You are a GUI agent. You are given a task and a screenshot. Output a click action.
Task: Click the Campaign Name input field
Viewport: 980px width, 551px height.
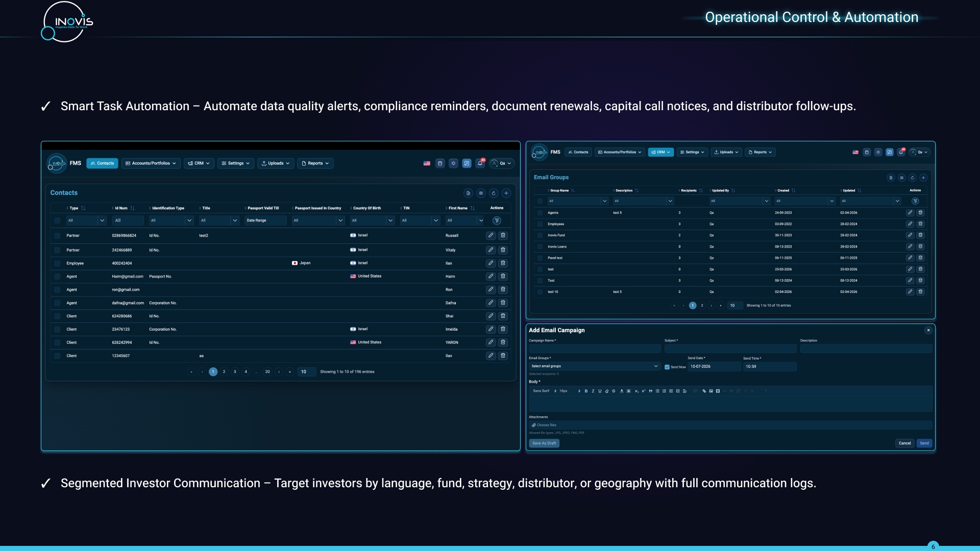click(x=595, y=349)
